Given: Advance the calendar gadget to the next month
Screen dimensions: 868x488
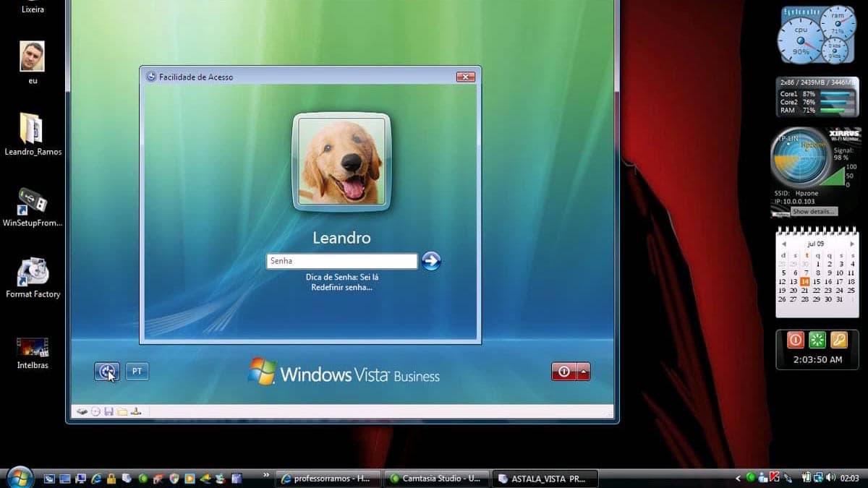Looking at the screenshot, I should [x=851, y=244].
